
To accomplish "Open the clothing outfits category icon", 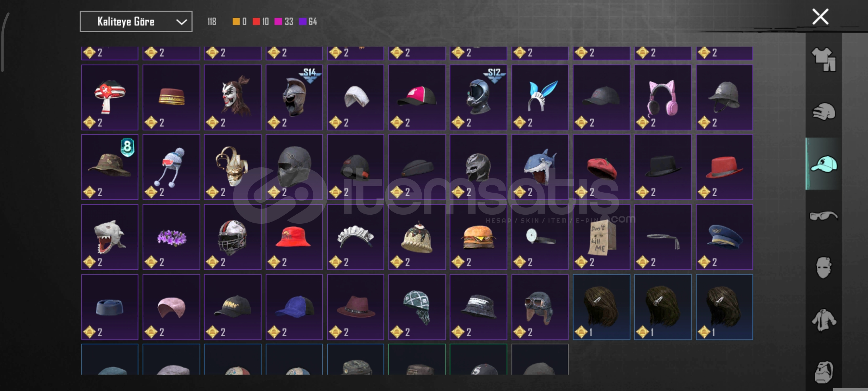I will [824, 60].
